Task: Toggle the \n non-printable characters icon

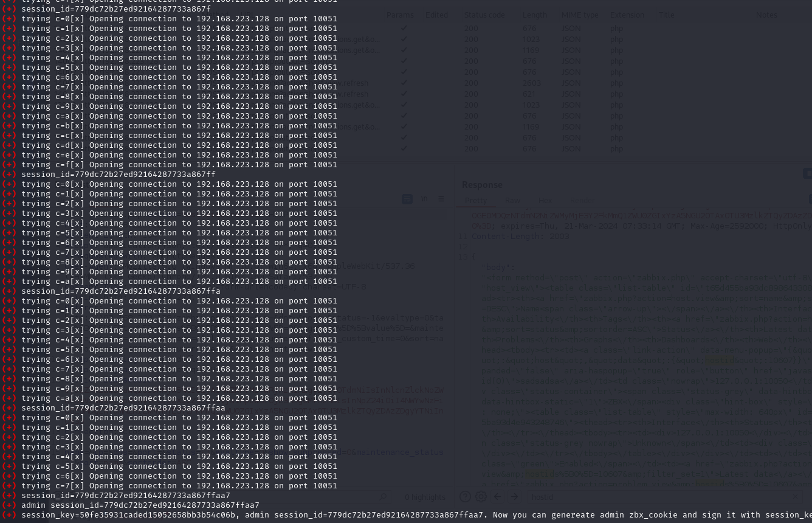Action: pyautogui.click(x=424, y=199)
